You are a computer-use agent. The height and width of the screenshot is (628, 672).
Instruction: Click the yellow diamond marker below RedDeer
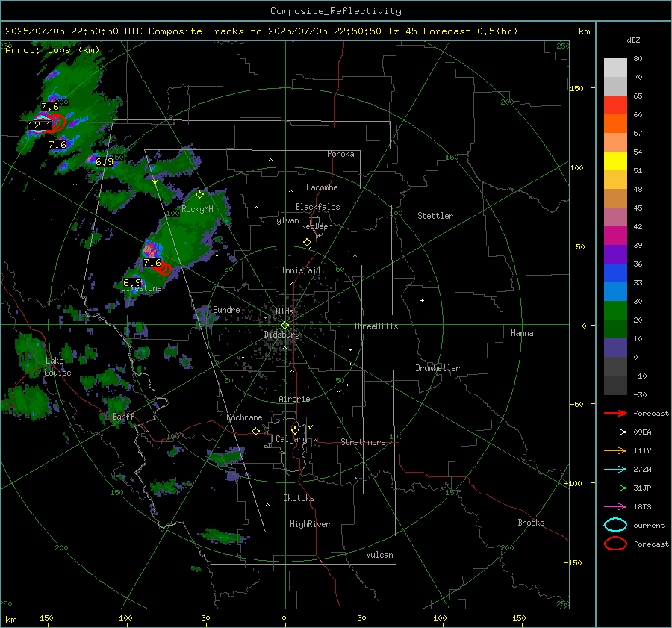(x=307, y=243)
